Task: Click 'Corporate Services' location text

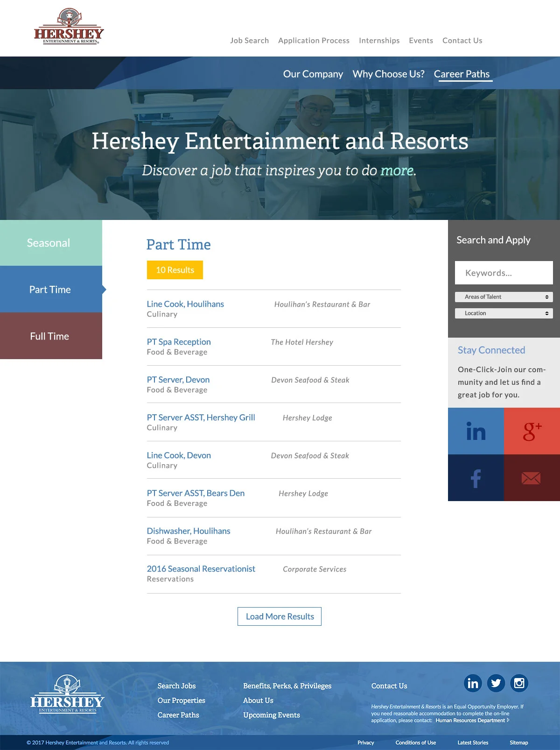Action: coord(315,569)
